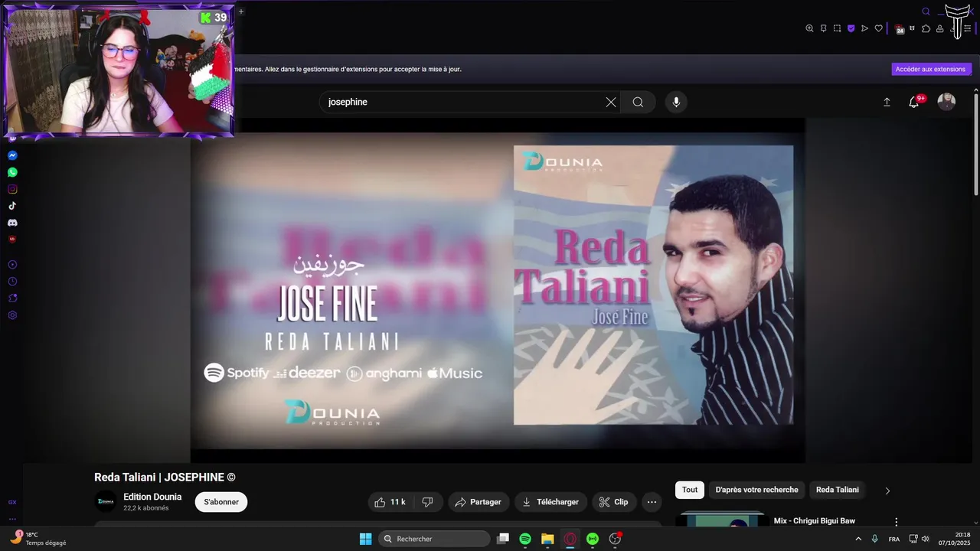Clear the YouTube search text with X

(611, 102)
